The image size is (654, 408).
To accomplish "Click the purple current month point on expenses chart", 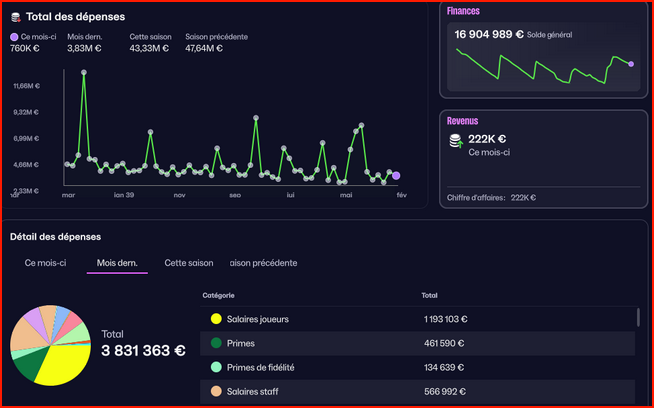I will (396, 176).
